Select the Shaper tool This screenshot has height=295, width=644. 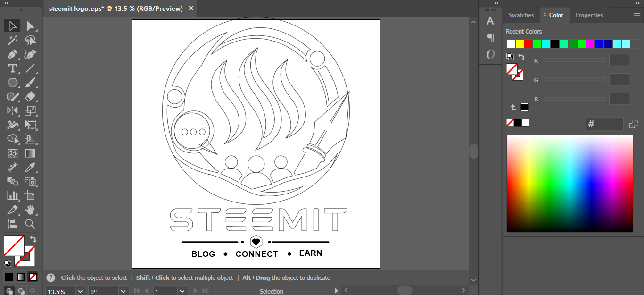12,97
